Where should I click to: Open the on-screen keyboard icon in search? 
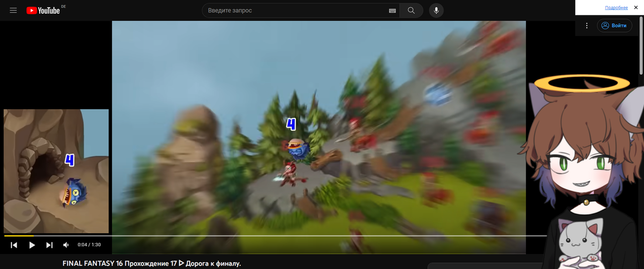point(392,11)
